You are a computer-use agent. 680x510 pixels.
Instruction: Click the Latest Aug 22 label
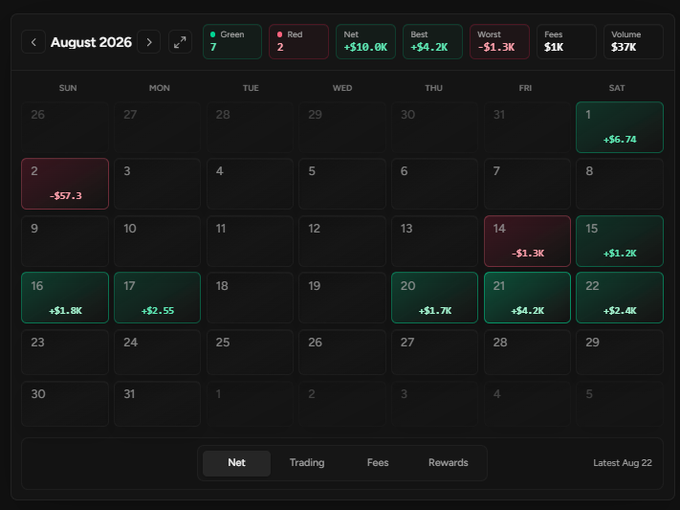coord(622,463)
